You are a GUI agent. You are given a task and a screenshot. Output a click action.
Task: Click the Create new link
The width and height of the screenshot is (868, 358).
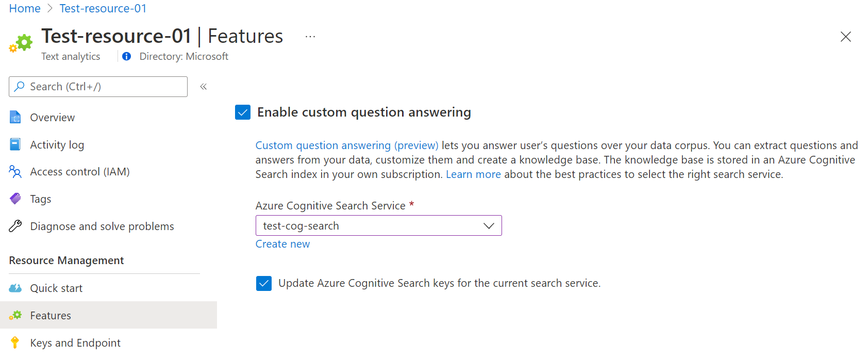tap(282, 244)
